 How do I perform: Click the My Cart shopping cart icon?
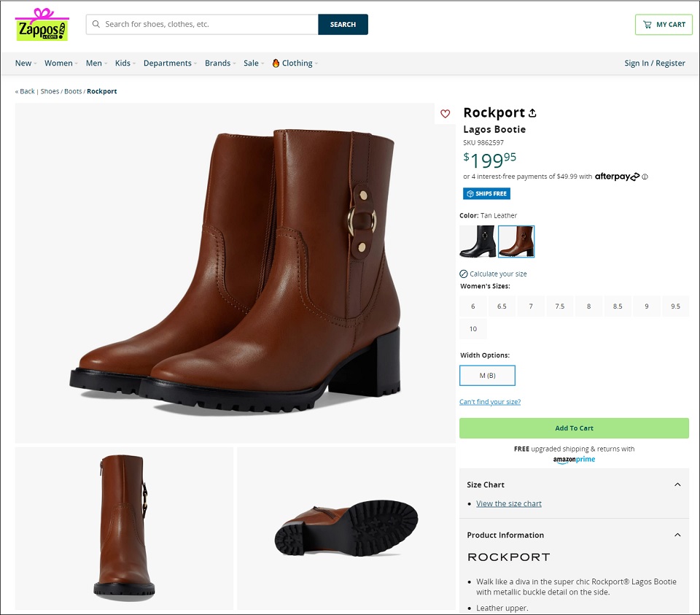pyautogui.click(x=647, y=25)
